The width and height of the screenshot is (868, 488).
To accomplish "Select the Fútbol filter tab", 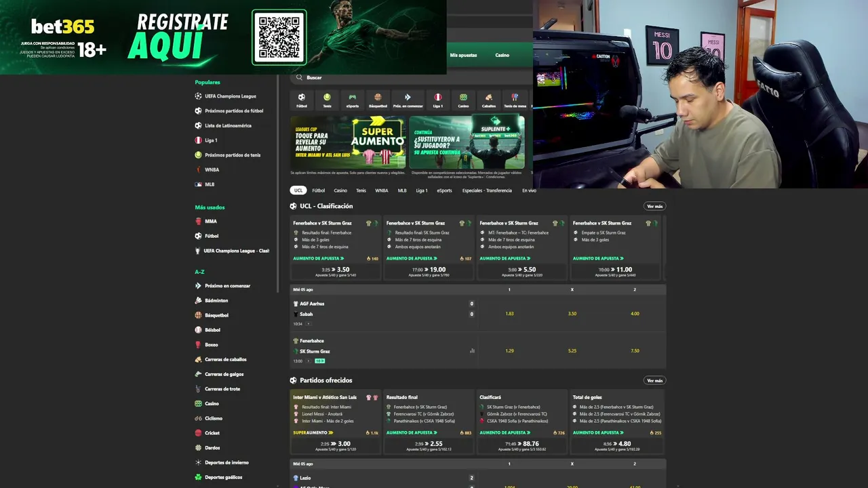I will [319, 190].
